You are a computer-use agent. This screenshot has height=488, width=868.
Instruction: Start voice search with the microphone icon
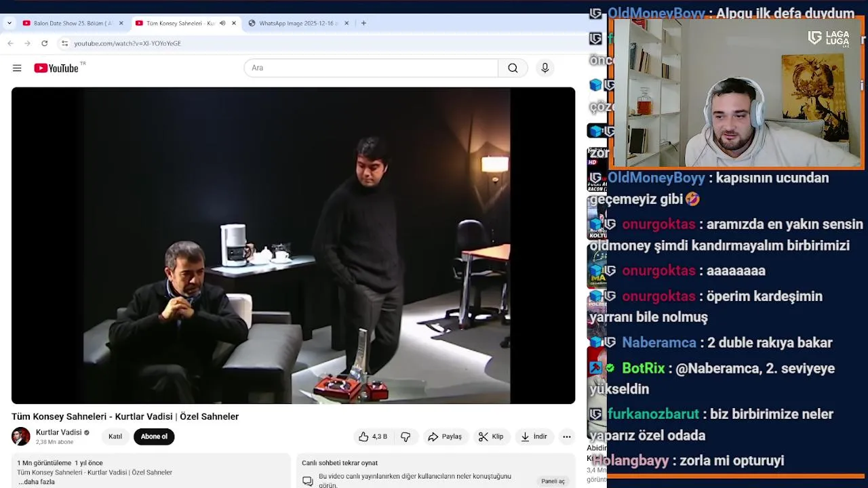click(545, 68)
